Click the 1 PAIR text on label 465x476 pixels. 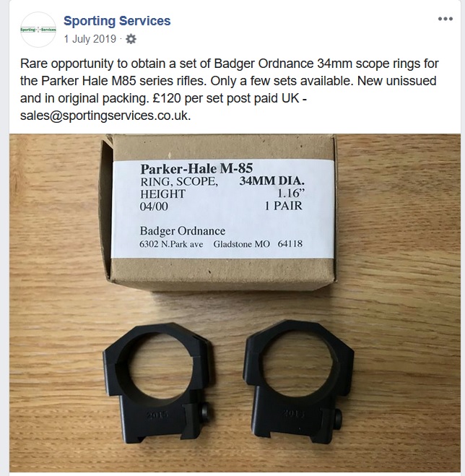[x=283, y=206]
